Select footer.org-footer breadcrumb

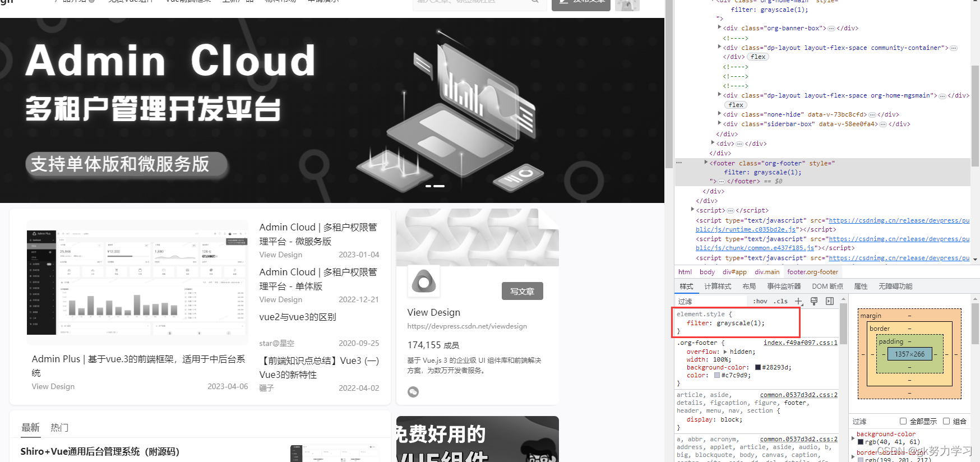coord(812,272)
